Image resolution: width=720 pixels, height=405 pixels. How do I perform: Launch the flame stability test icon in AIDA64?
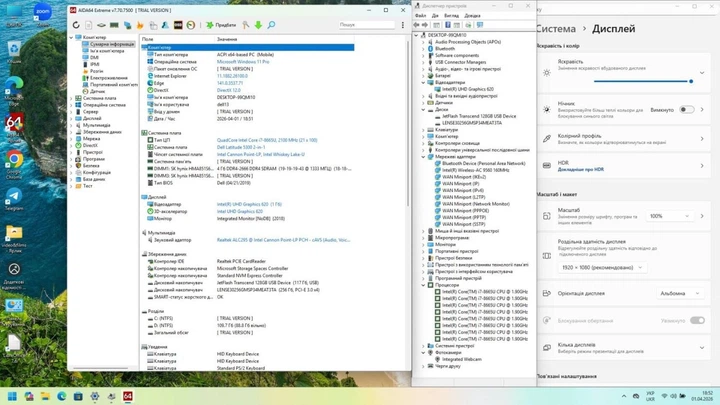click(140, 25)
